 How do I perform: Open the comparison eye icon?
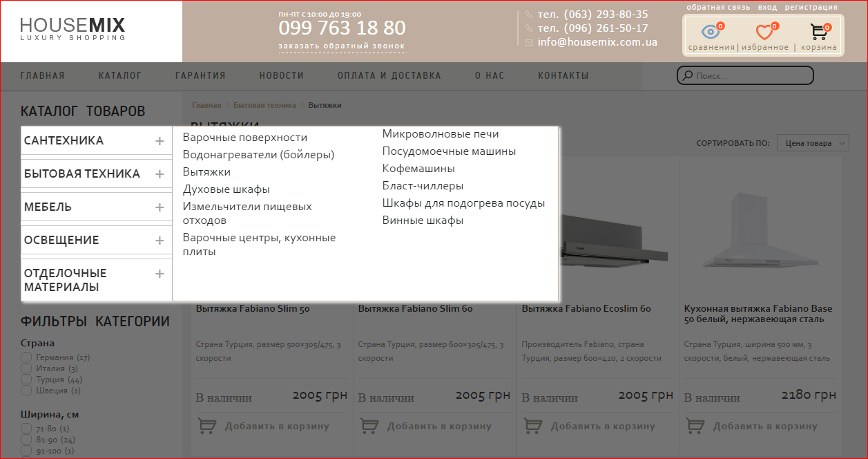click(x=710, y=32)
